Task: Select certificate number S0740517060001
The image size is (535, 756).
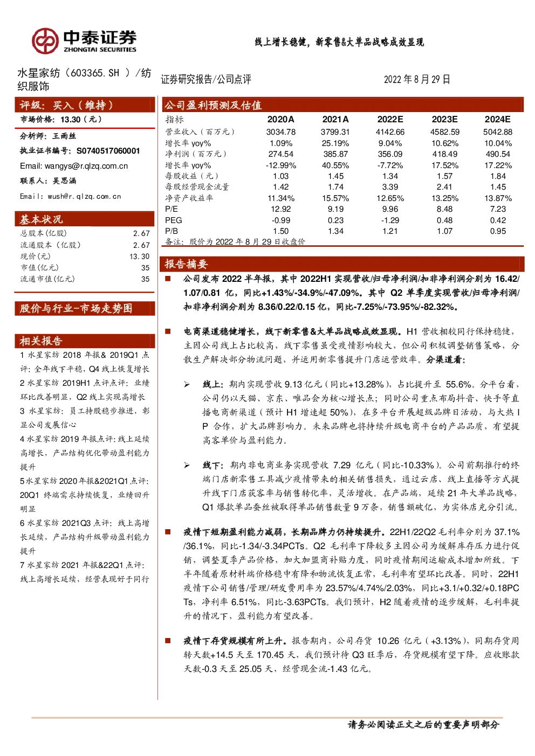Action: coord(108,151)
